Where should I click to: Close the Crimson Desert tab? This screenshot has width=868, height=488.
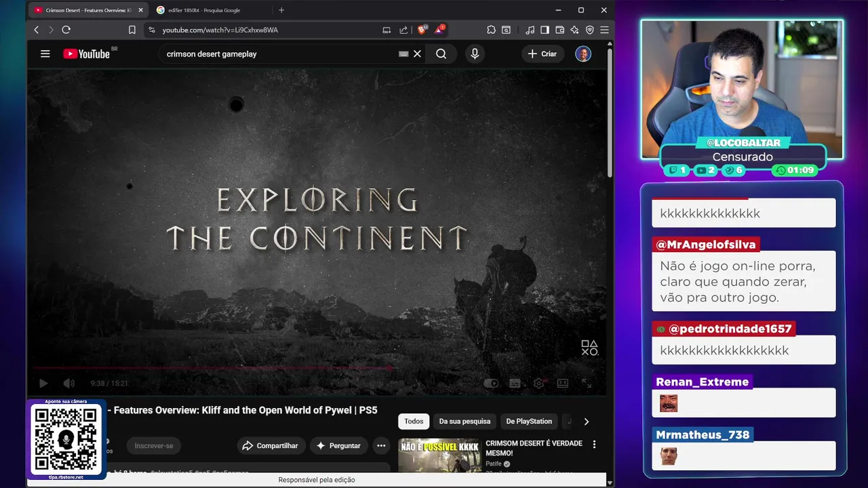[x=140, y=10]
